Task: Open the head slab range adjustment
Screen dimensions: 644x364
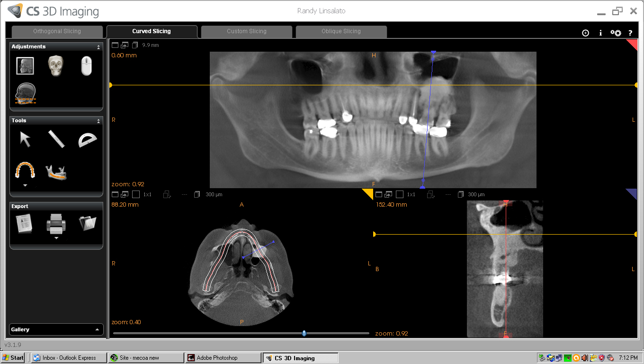Action: (25, 93)
